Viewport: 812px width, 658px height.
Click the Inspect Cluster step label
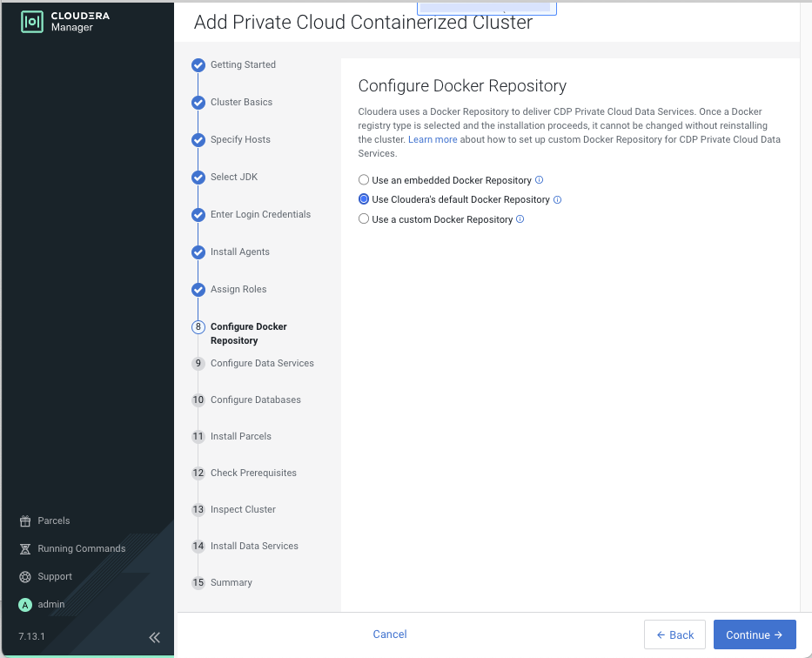[x=243, y=509]
